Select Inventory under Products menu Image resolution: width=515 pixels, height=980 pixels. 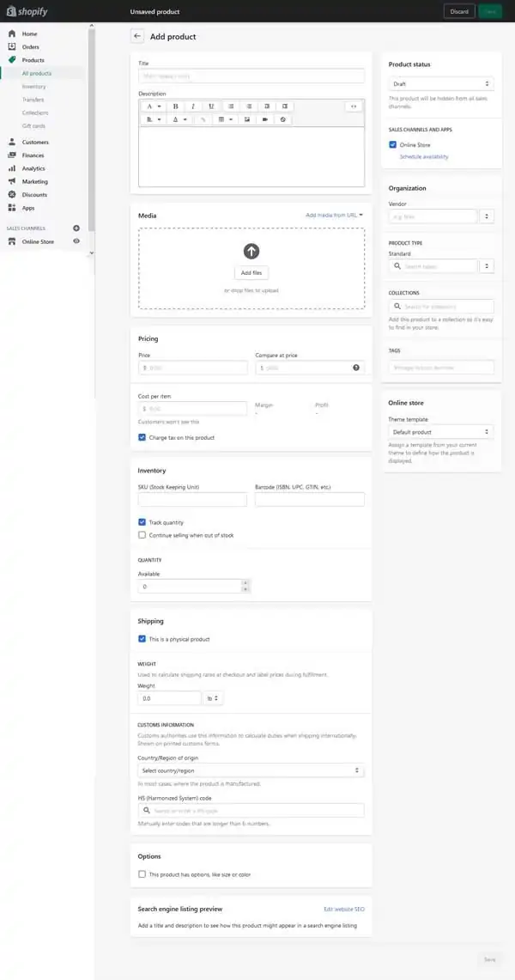33,86
